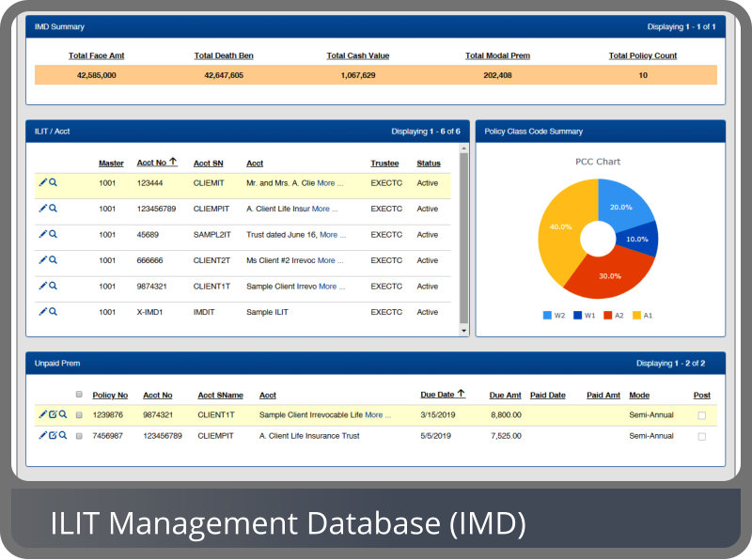
Task: Edit the SAMPL2IT account row
Action: pos(42,234)
